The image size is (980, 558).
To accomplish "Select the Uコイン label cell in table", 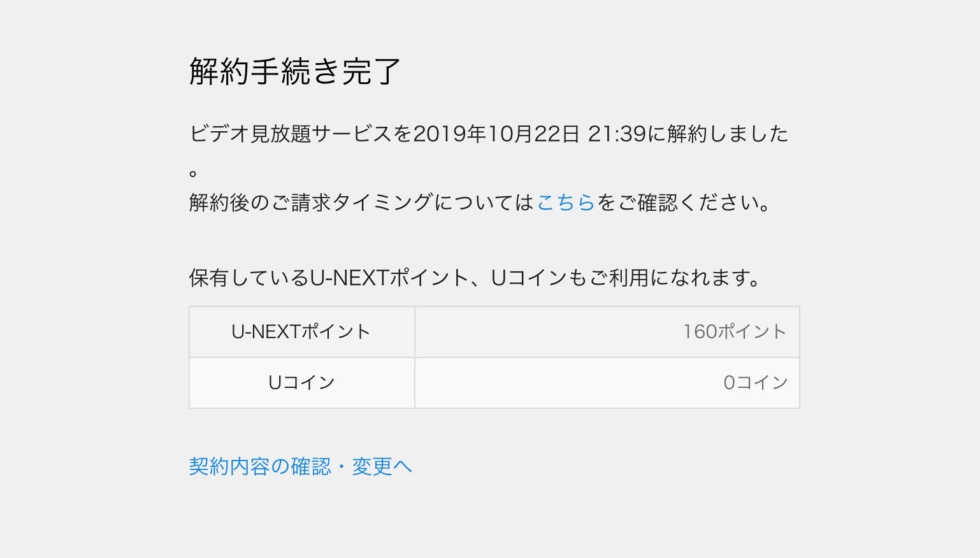I will pyautogui.click(x=302, y=383).
